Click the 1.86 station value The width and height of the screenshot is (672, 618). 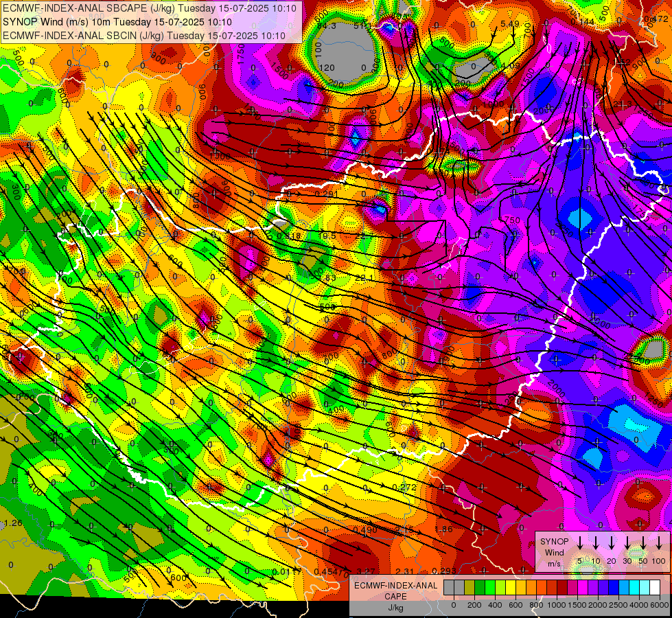[x=443, y=529]
